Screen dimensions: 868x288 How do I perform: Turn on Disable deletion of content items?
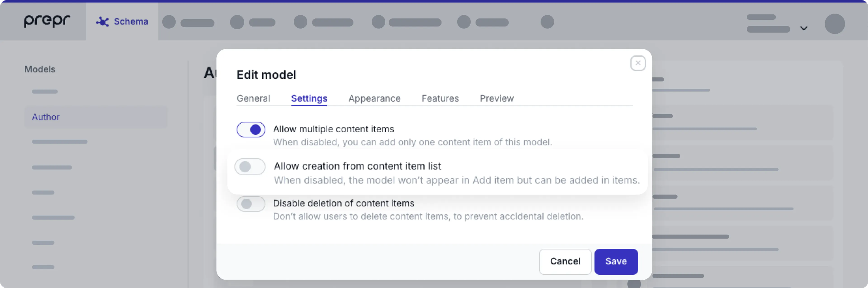point(251,204)
